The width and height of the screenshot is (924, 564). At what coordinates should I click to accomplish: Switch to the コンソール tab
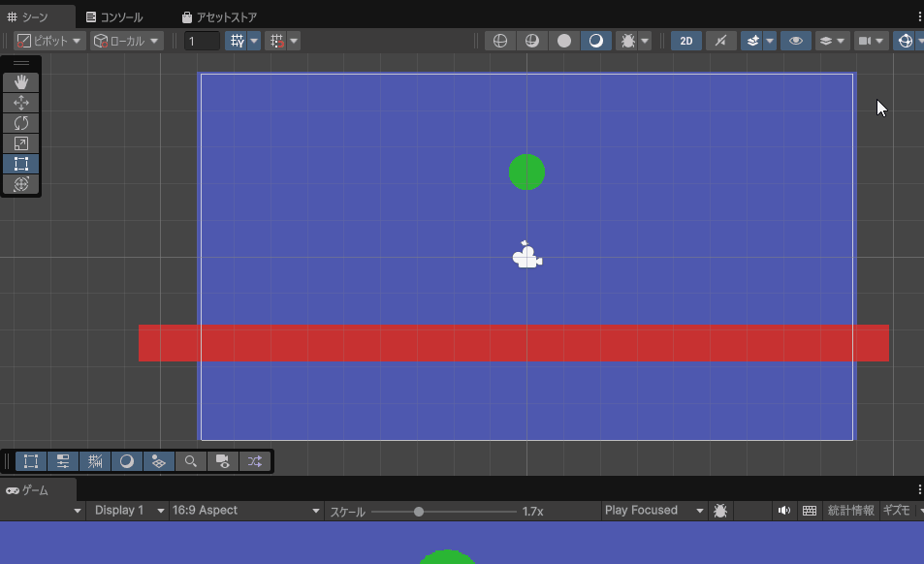[114, 17]
